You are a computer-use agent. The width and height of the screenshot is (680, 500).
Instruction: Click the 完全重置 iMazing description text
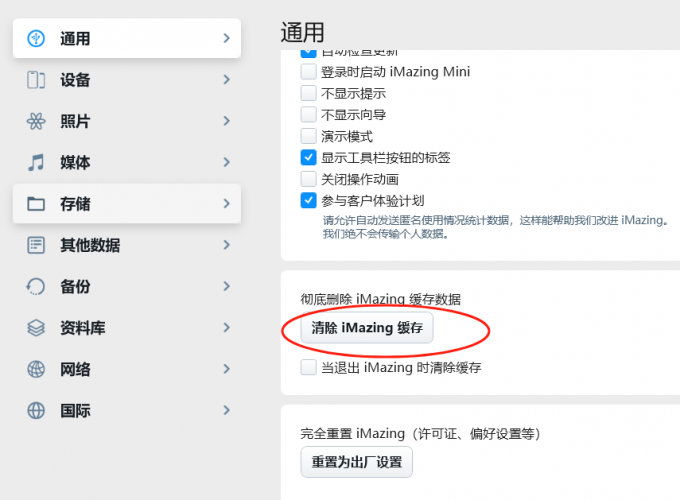click(x=420, y=434)
